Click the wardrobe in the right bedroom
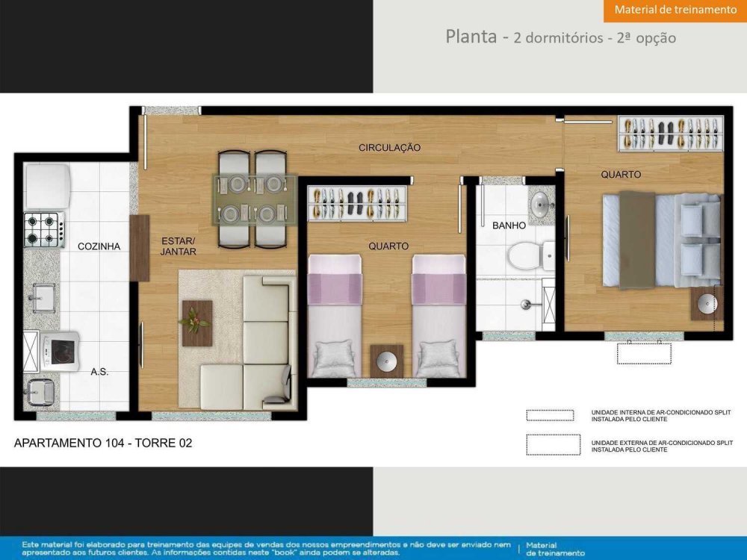The width and height of the screenshot is (747, 560). (x=670, y=134)
